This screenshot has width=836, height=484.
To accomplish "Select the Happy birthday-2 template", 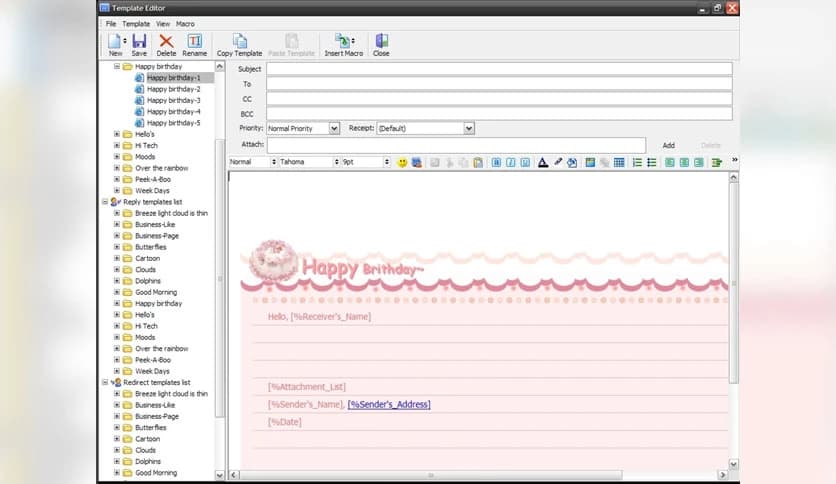I will click(x=174, y=89).
